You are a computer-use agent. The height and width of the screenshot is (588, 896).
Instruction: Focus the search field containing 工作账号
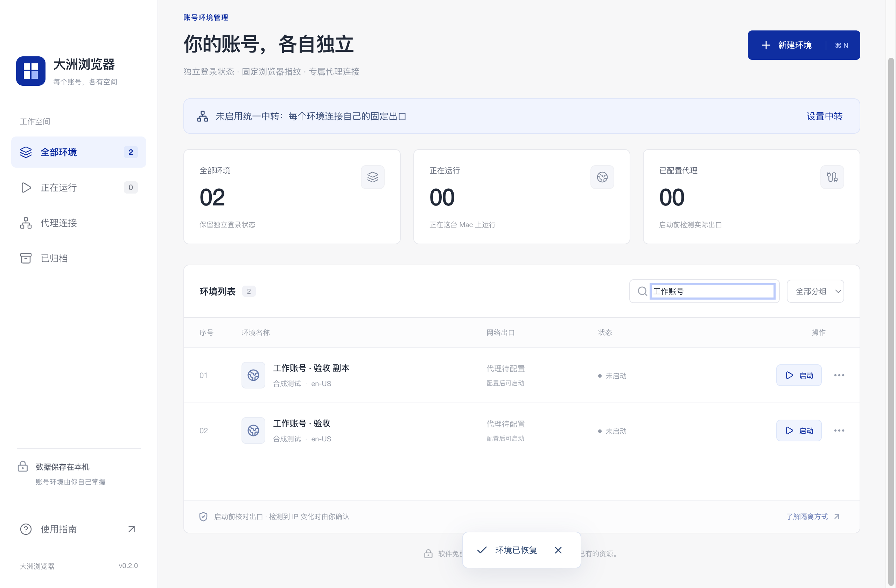pos(712,291)
